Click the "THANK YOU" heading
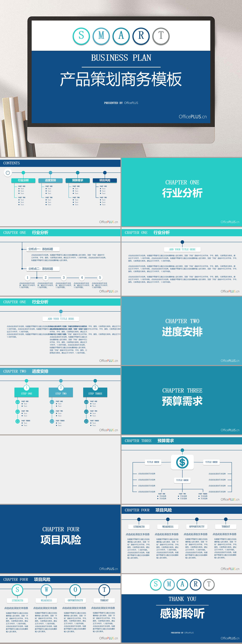Viewport: 242px width, 644px height. click(x=182, y=599)
